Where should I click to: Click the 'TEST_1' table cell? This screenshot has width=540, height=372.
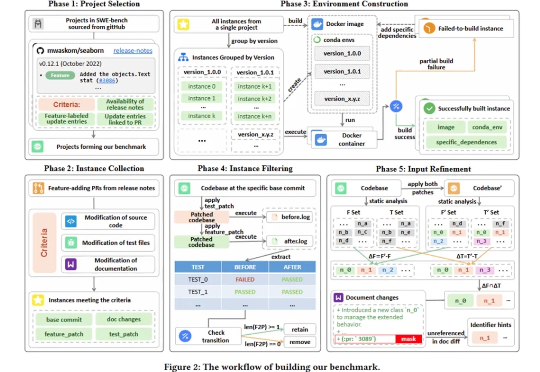pos(198,292)
